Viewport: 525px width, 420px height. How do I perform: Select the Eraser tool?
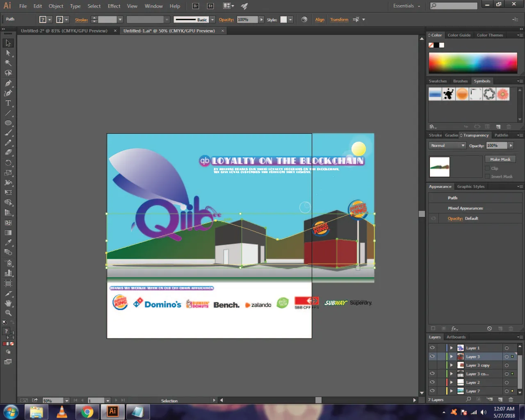coord(8,153)
